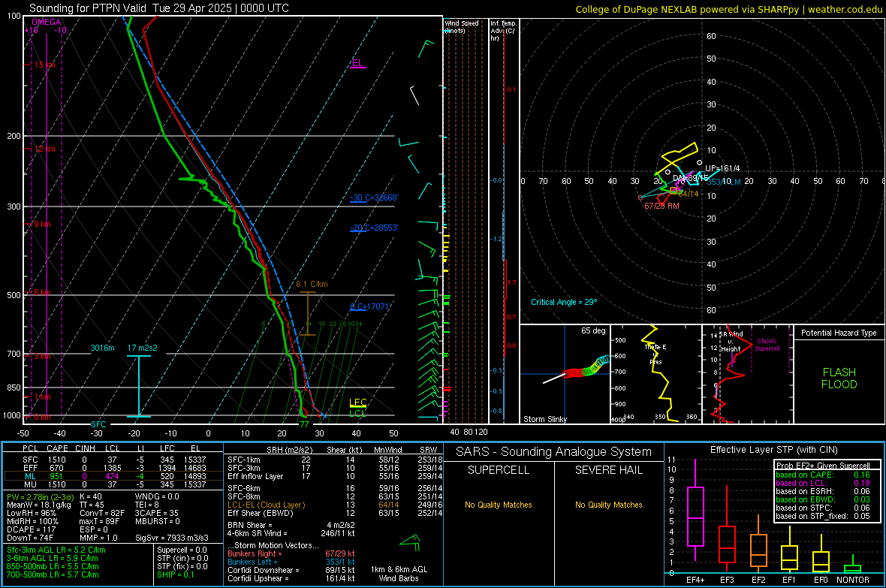Image resolution: width=886 pixels, height=588 pixels.
Task: Click the yellow LFC label
Action: (x=357, y=403)
